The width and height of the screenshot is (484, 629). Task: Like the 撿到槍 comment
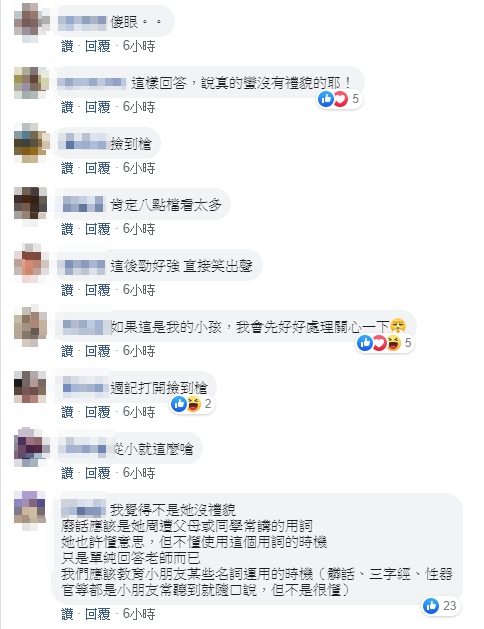[67, 168]
